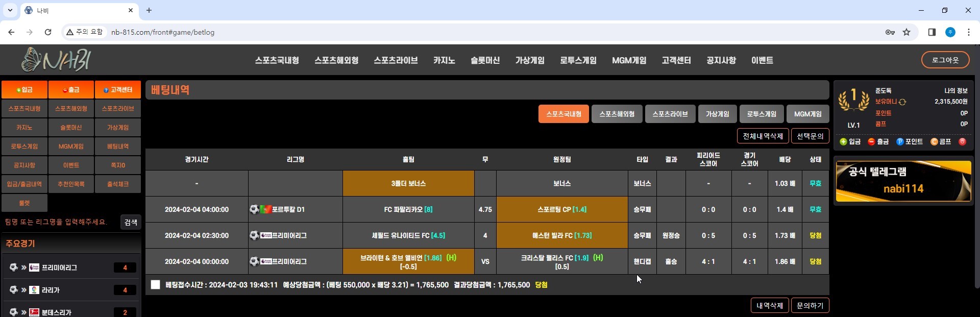Open the Chrome three-dot menu
The width and height of the screenshot is (980, 317).
click(x=968, y=32)
